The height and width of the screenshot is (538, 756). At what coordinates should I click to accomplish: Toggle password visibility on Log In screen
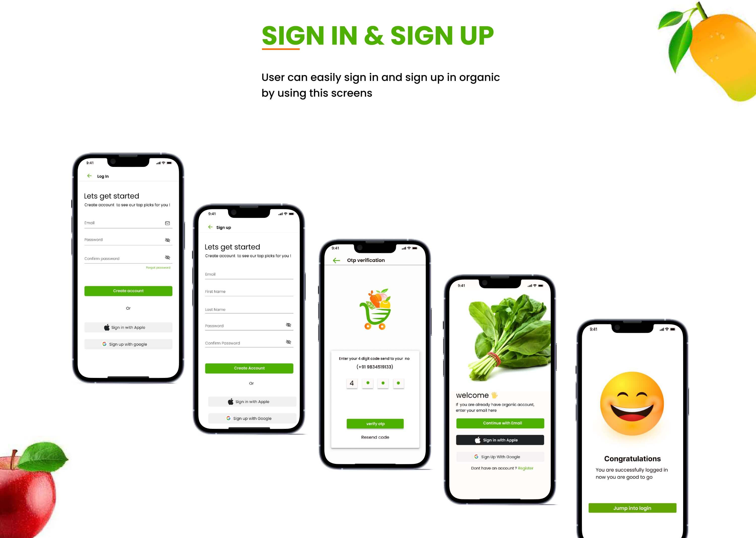[168, 239]
